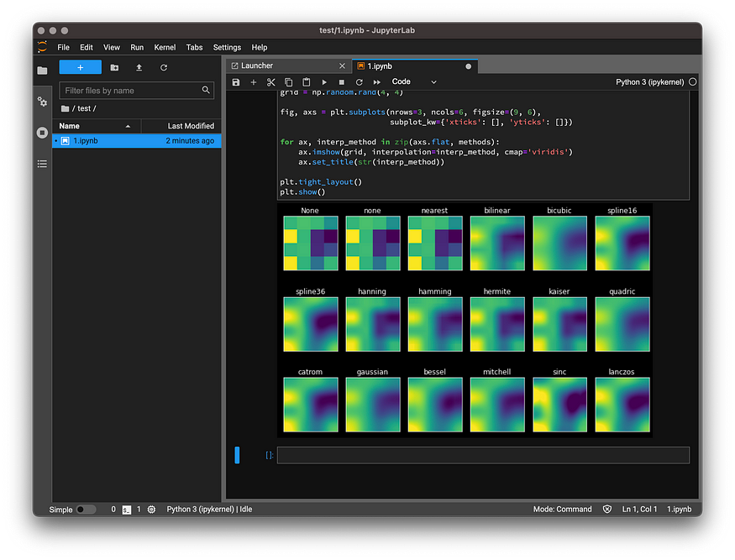Click the Upload Files icon
Screen dimensions: 735x560
click(139, 67)
